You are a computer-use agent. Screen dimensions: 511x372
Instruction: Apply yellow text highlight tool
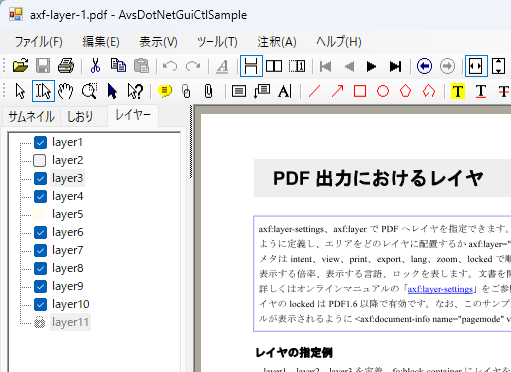[458, 91]
